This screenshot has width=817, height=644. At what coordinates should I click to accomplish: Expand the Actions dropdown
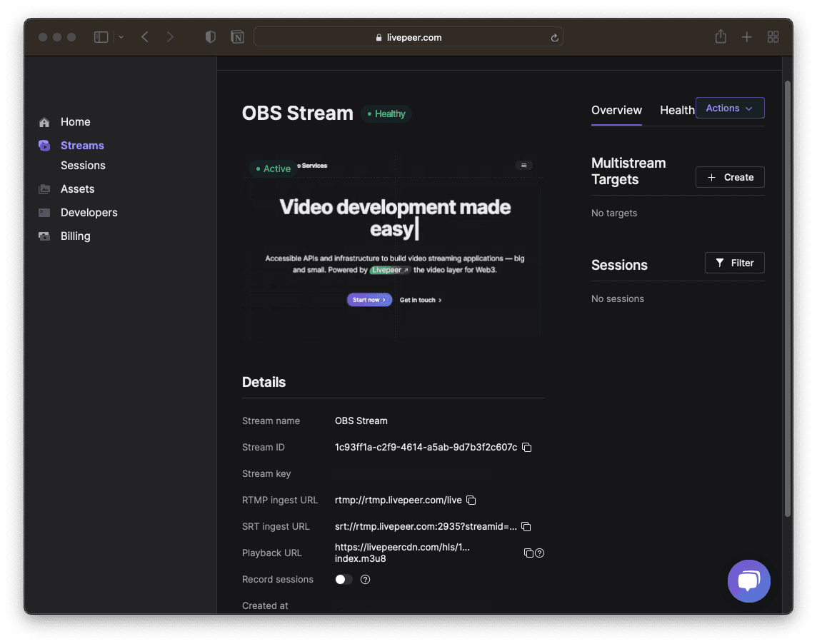[729, 108]
